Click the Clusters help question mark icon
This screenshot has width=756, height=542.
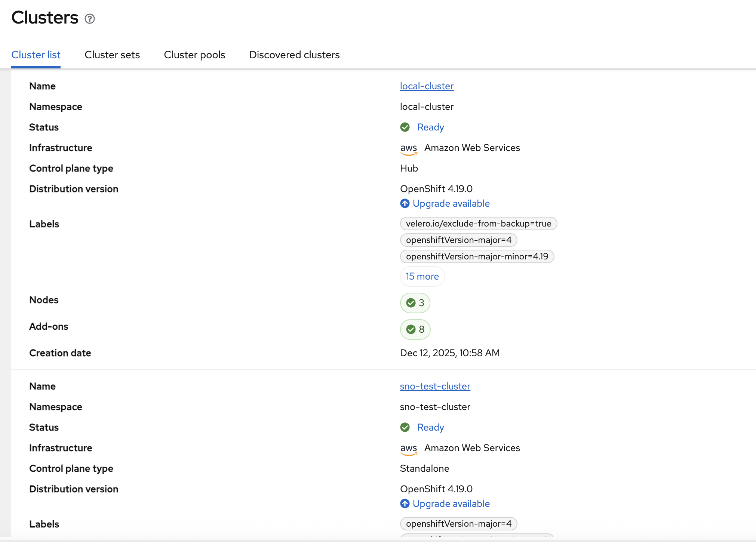pos(90,19)
